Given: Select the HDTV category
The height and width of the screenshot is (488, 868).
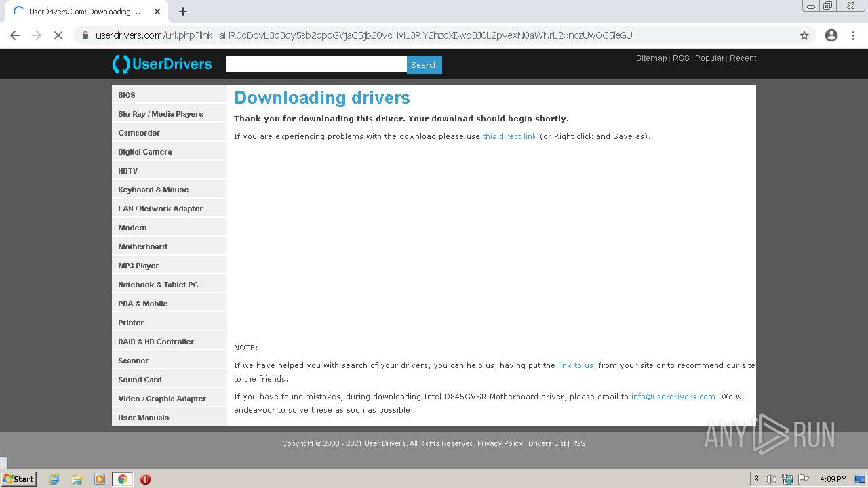Looking at the screenshot, I should (x=170, y=171).
